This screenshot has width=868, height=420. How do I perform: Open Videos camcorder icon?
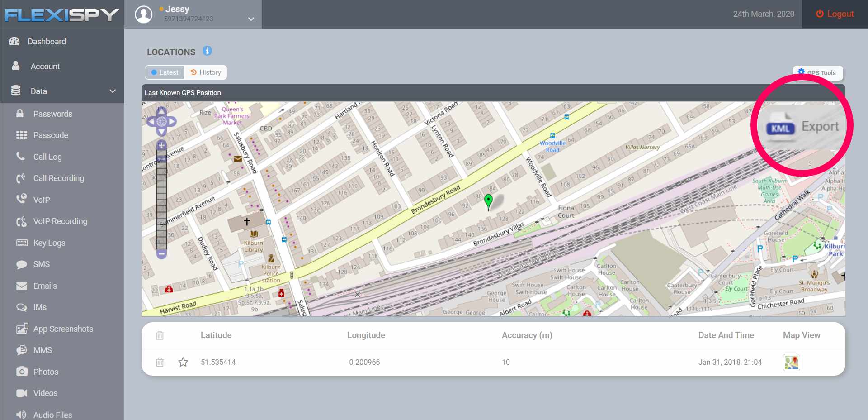(22, 393)
